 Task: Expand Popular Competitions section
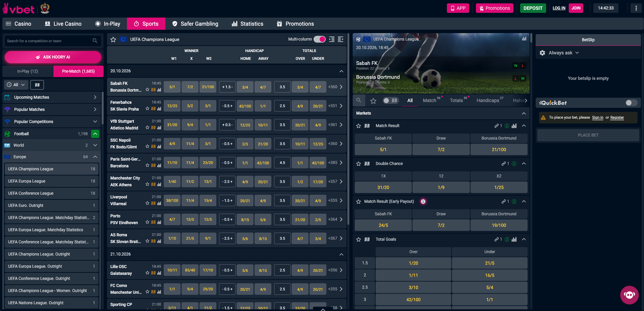(x=95, y=122)
